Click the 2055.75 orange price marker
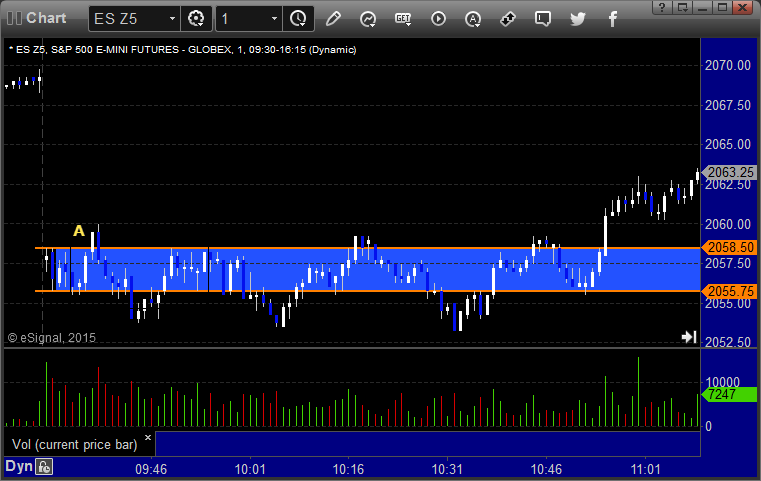This screenshot has height=481, width=761. click(730, 291)
